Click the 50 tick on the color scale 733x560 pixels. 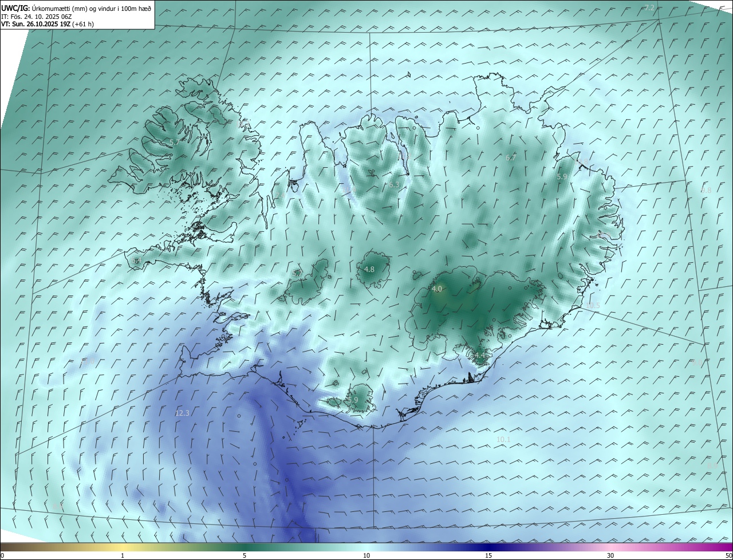pos(728,555)
